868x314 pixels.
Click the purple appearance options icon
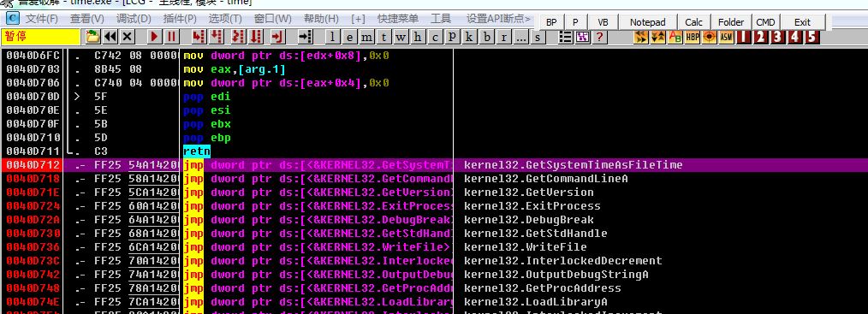coord(582,37)
